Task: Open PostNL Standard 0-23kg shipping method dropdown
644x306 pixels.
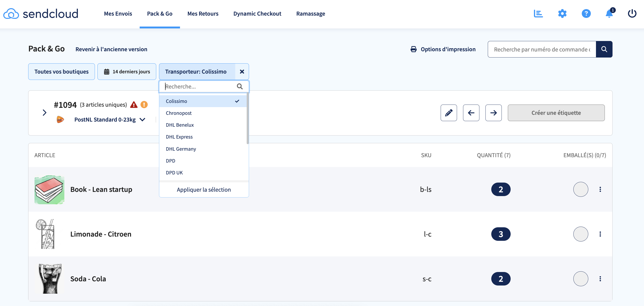Action: (110, 119)
